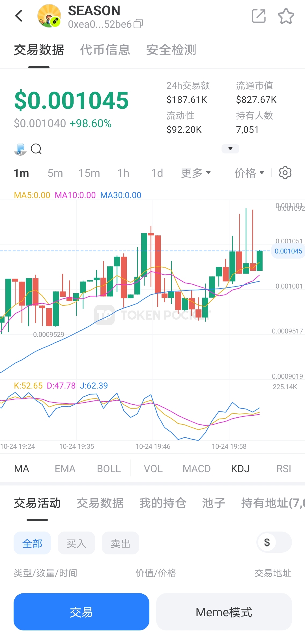305x644 pixels.
Task: Show the MACD sub-indicator
Action: pos(197,469)
